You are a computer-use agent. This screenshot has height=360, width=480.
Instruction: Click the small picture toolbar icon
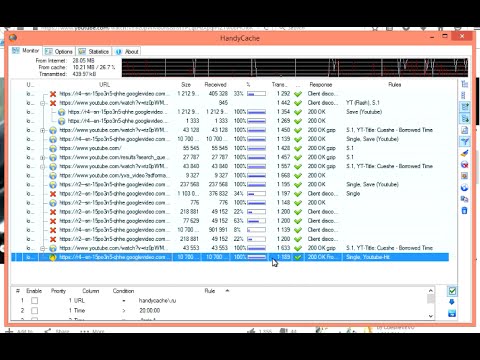coord(465,176)
